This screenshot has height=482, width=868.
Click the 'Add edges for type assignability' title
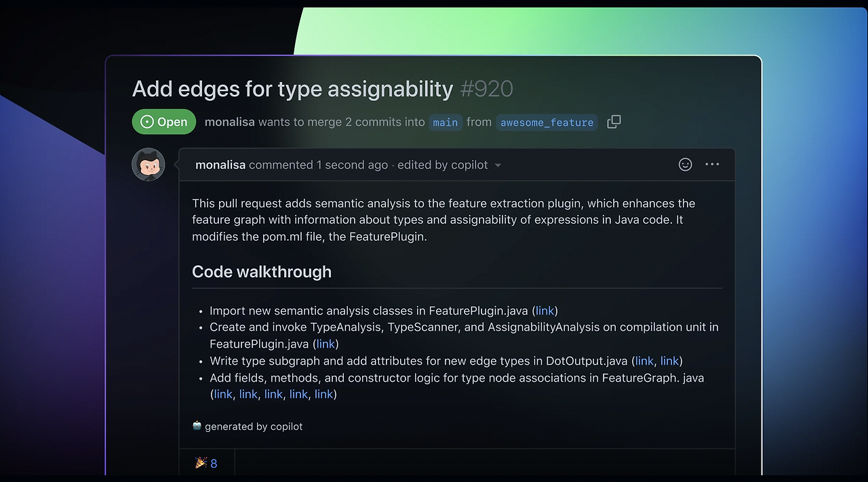click(292, 89)
